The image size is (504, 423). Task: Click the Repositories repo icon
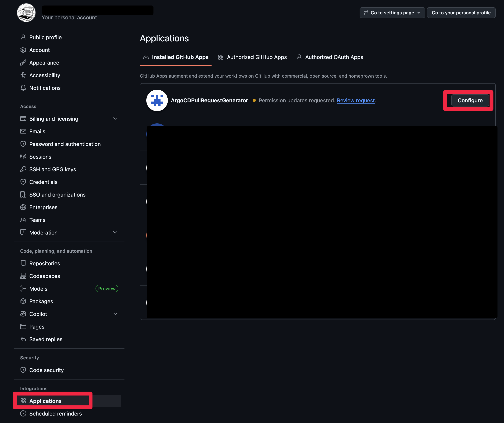click(23, 263)
